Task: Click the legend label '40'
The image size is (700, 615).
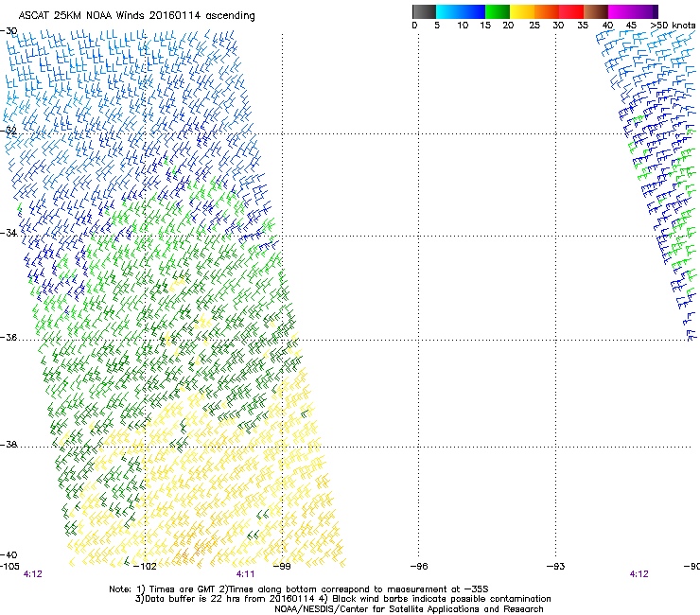Action: [x=607, y=26]
